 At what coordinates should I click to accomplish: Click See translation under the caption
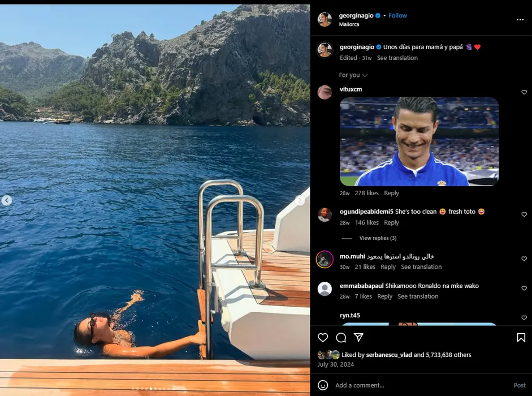click(397, 58)
